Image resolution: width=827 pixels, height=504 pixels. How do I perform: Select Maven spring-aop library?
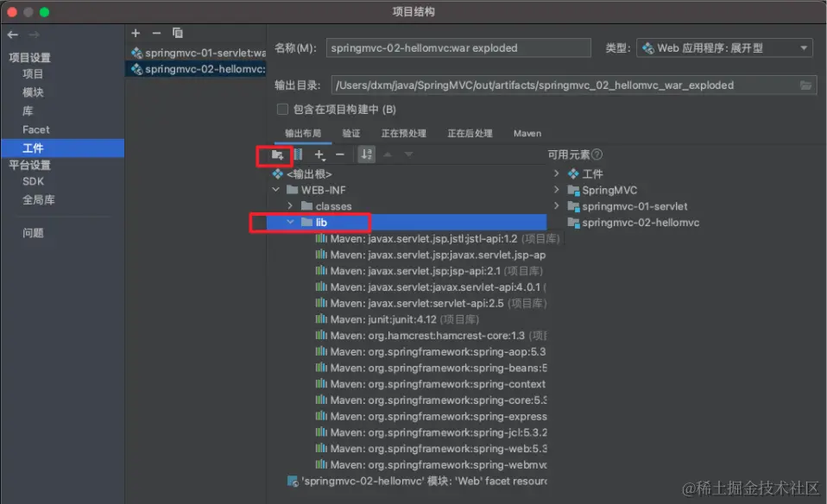click(x=431, y=351)
